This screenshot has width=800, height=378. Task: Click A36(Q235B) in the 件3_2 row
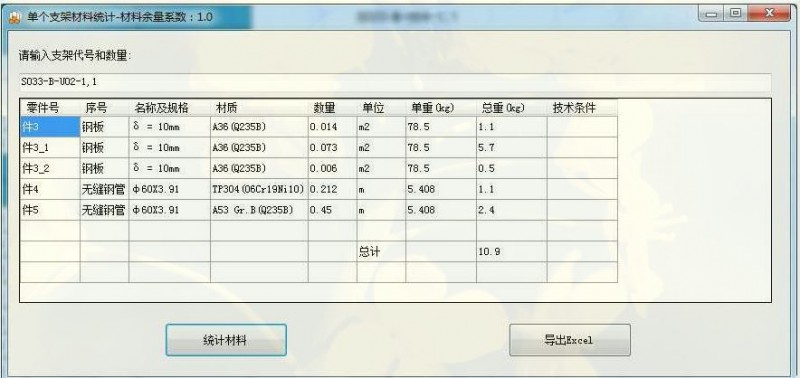point(259,169)
